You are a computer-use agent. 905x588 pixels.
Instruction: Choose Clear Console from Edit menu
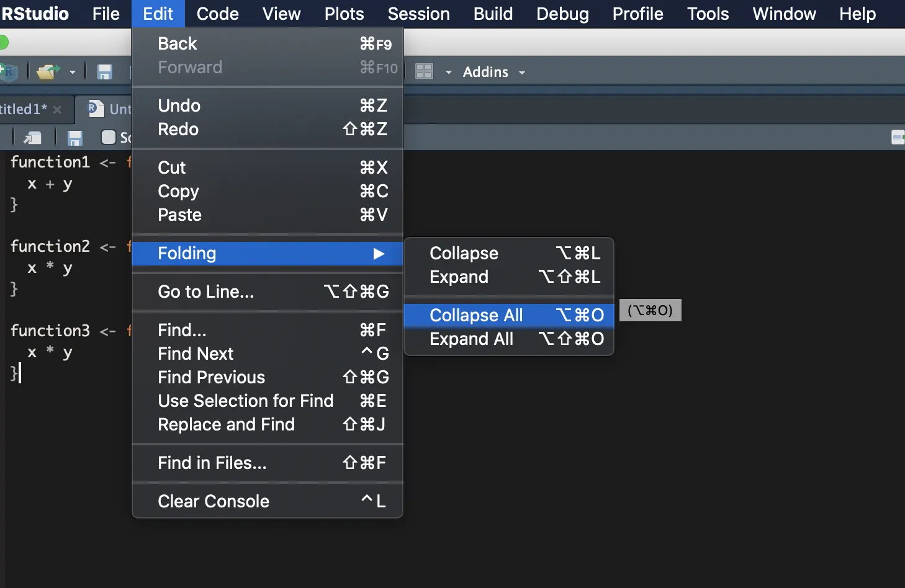[x=214, y=501]
